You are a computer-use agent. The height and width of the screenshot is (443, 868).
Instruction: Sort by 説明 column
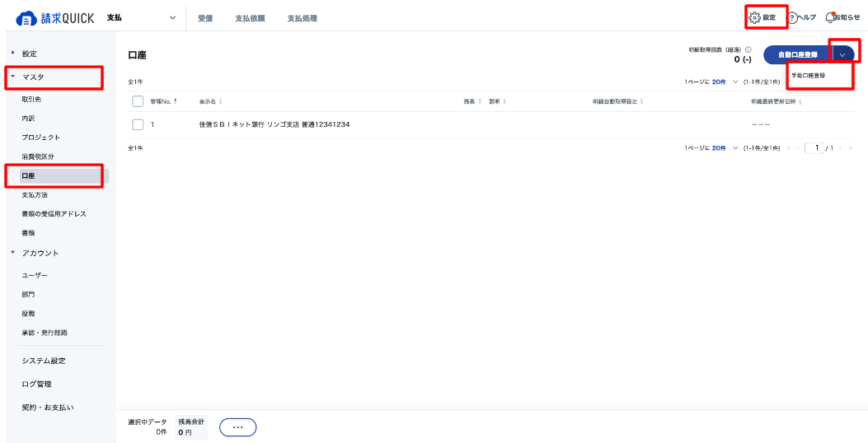tap(504, 102)
